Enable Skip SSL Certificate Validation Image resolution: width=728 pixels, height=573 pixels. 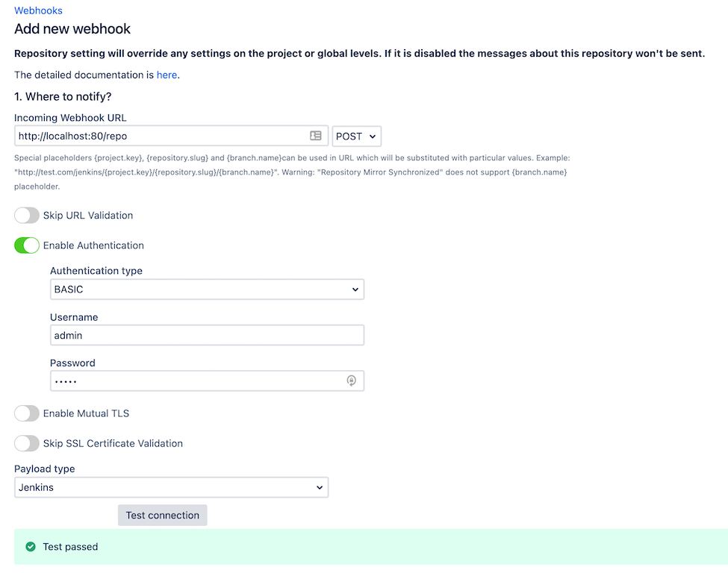[x=27, y=443]
